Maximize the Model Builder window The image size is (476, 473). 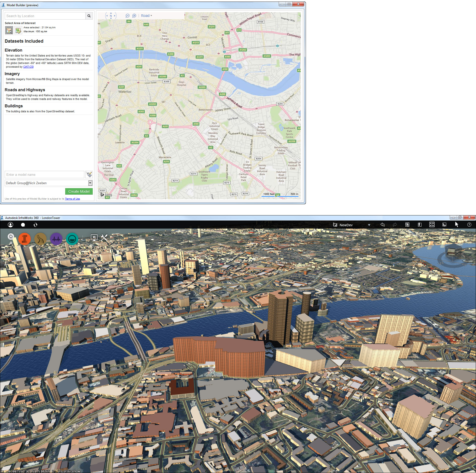click(289, 4)
